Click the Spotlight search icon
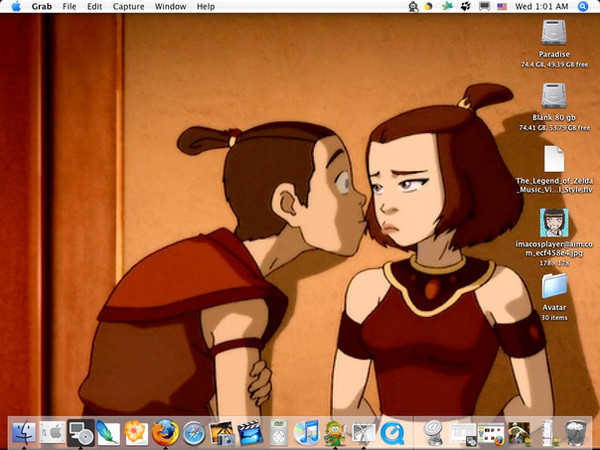 pos(582,7)
